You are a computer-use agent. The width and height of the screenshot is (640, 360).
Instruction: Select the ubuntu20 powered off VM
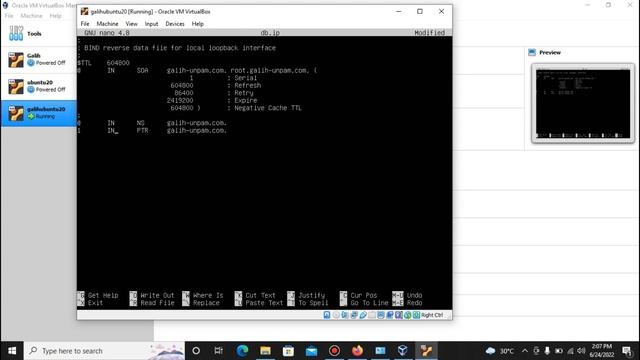pos(38,86)
